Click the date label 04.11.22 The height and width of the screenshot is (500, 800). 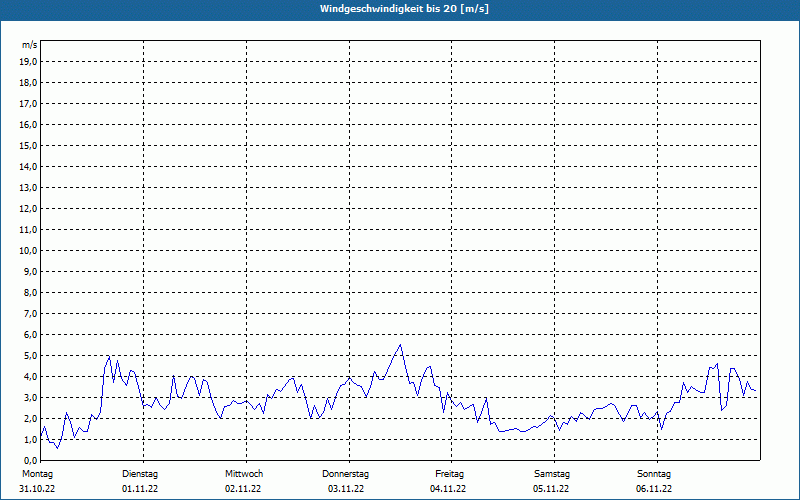(x=448, y=489)
